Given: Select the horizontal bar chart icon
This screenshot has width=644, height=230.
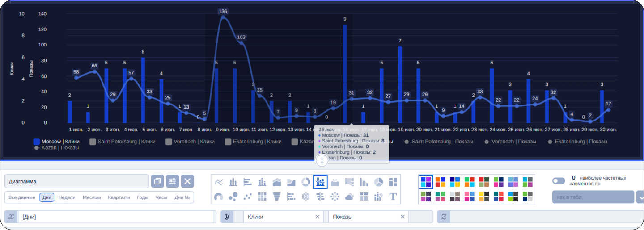Looking at the screenshot, I should 248,182.
